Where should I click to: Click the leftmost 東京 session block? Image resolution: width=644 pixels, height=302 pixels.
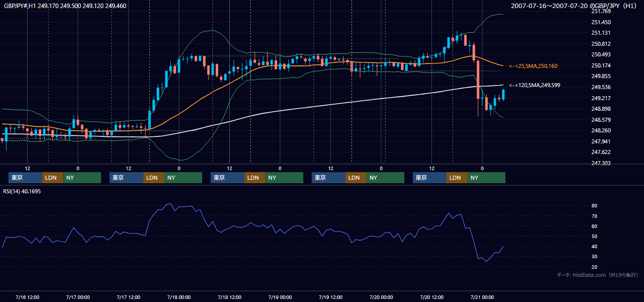(25, 178)
